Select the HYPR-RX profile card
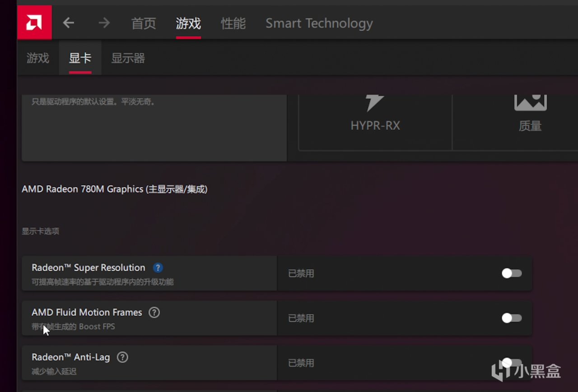The width and height of the screenshot is (578, 392). pos(375,122)
